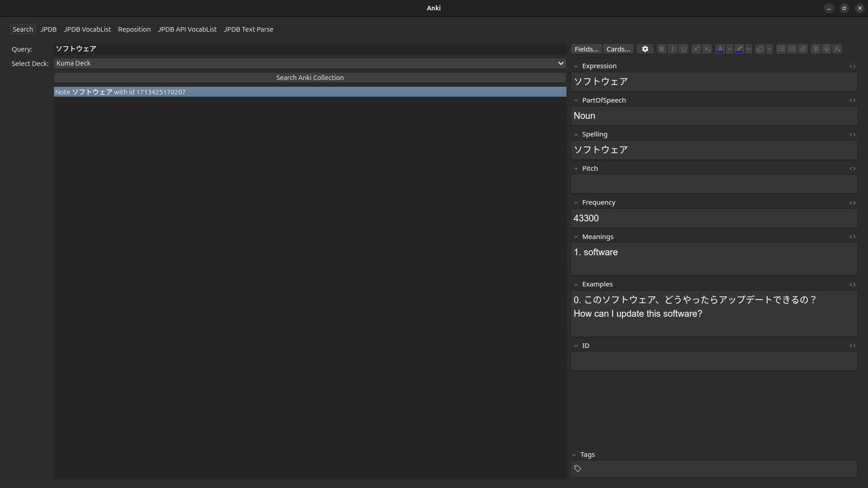
Task: Collapse the Spelling field
Action: point(576,135)
